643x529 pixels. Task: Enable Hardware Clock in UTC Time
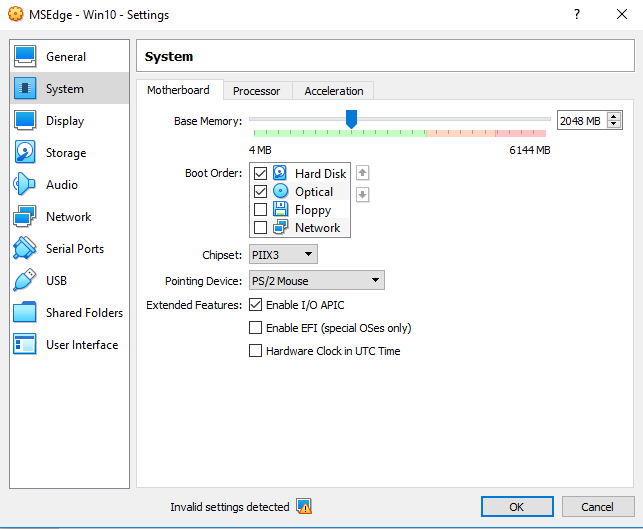tap(255, 351)
